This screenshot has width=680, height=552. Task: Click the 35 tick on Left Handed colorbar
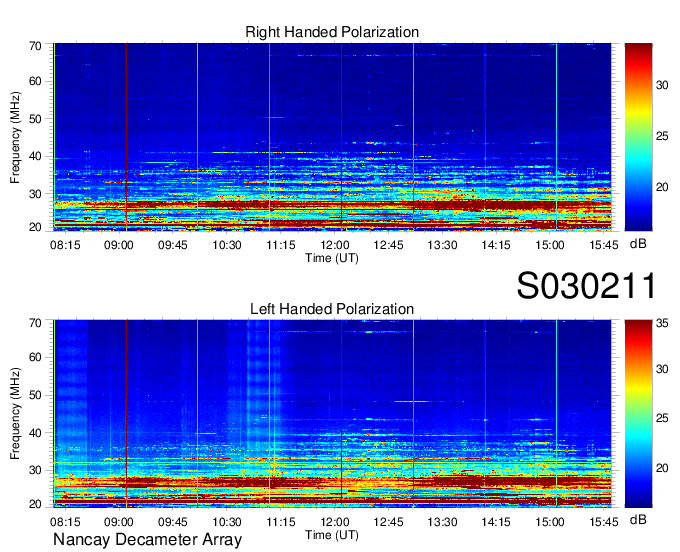pyautogui.click(x=662, y=323)
